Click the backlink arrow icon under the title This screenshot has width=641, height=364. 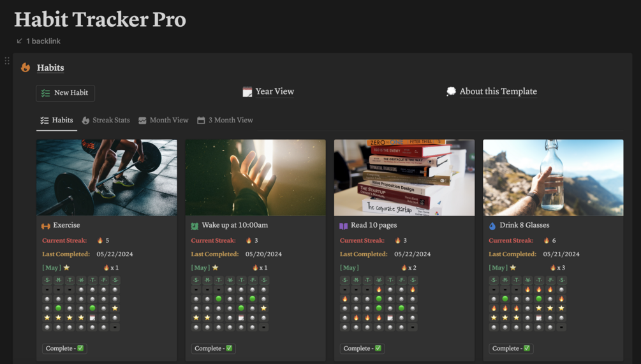[19, 41]
